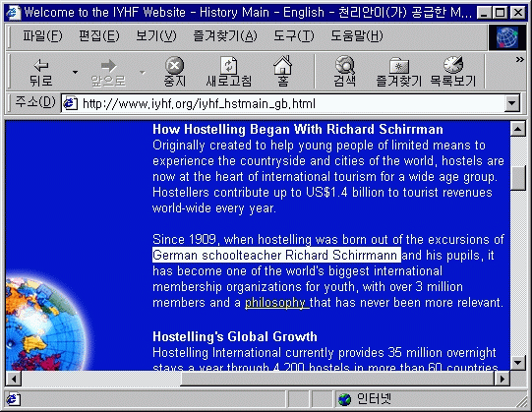Image resolution: width=532 pixels, height=412 pixels.
Task: Click the horizontal scrollbar right arrow
Action: tap(502, 379)
